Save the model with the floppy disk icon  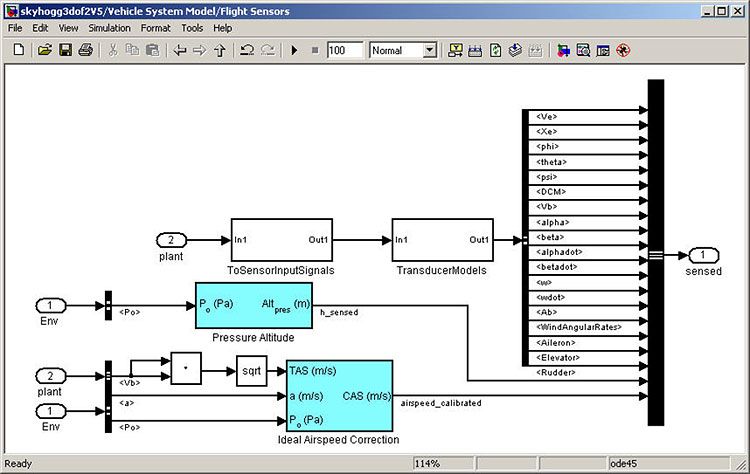coord(65,50)
